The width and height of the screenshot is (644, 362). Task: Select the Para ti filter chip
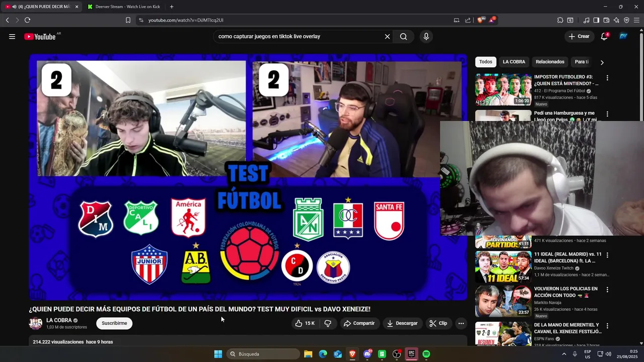(x=582, y=62)
